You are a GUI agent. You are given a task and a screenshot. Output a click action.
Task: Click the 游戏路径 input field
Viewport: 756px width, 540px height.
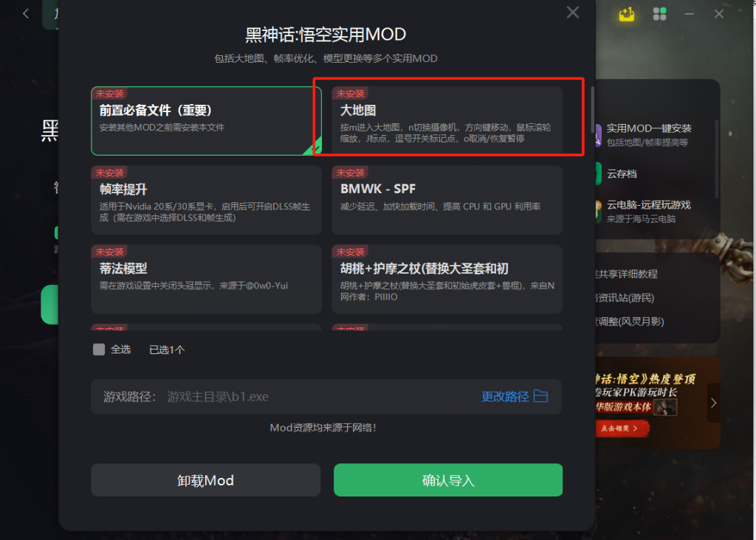tap(326, 396)
